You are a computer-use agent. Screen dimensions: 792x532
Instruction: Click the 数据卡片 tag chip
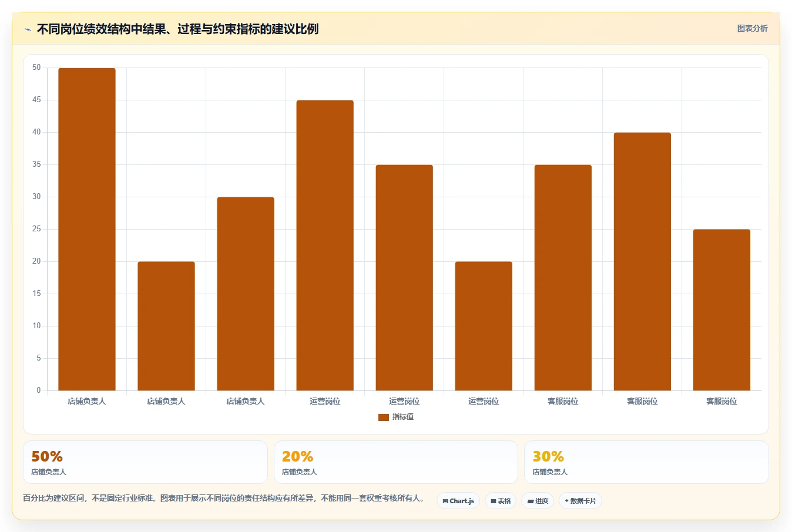point(580,501)
